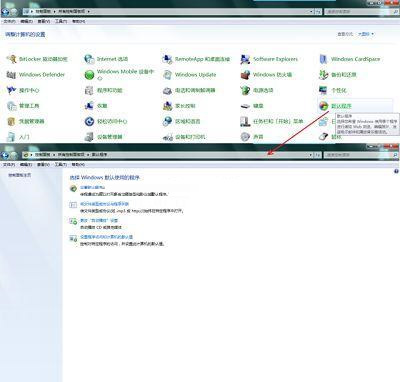400x382 pixels.
Task: Open 凭据管理器 credential manager
Action: [25, 121]
